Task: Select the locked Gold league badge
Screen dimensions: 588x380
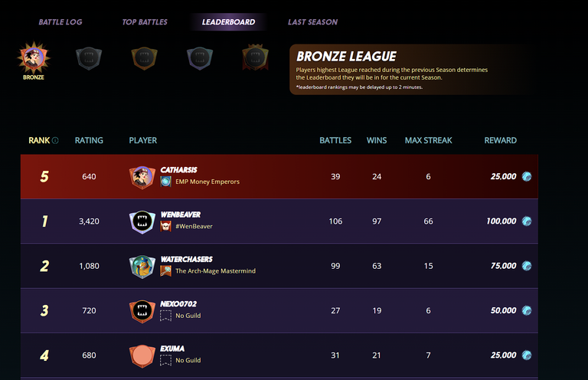Action: [x=145, y=58]
